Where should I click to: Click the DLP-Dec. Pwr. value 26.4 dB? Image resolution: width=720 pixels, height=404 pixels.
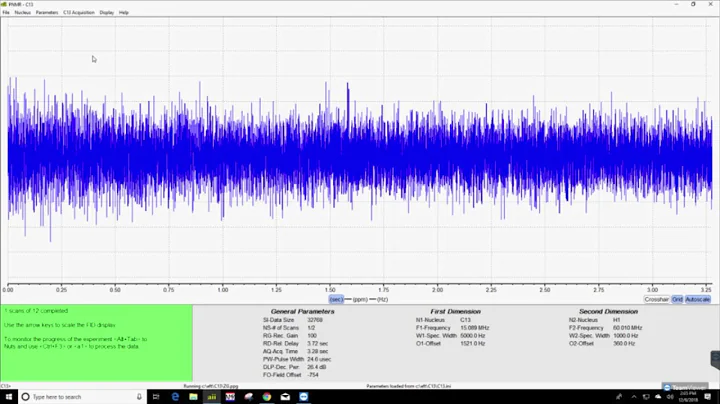(316, 367)
